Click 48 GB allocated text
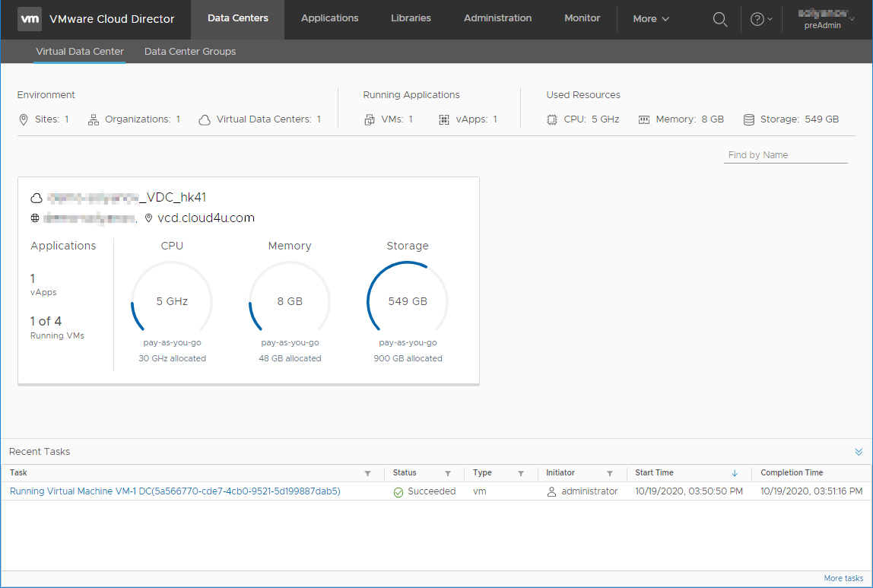873x588 pixels. click(290, 358)
